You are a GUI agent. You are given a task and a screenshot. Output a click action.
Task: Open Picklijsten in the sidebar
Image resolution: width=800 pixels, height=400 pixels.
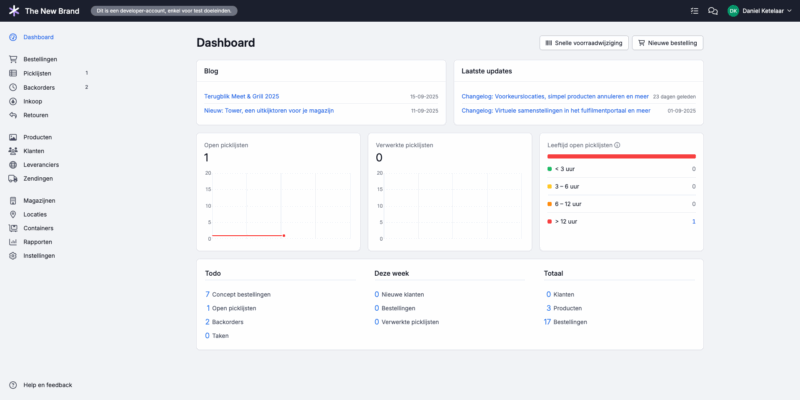pos(37,73)
